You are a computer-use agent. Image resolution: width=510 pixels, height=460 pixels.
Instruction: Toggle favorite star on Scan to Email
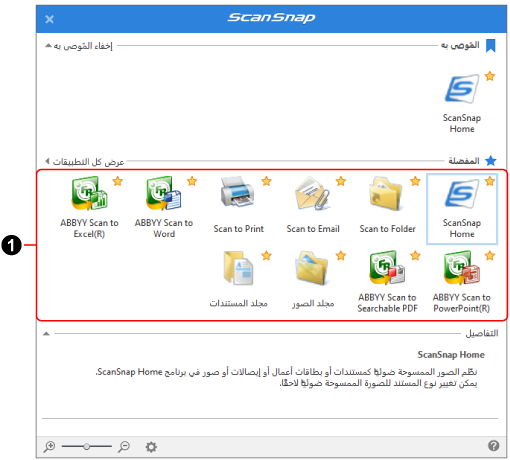click(341, 181)
